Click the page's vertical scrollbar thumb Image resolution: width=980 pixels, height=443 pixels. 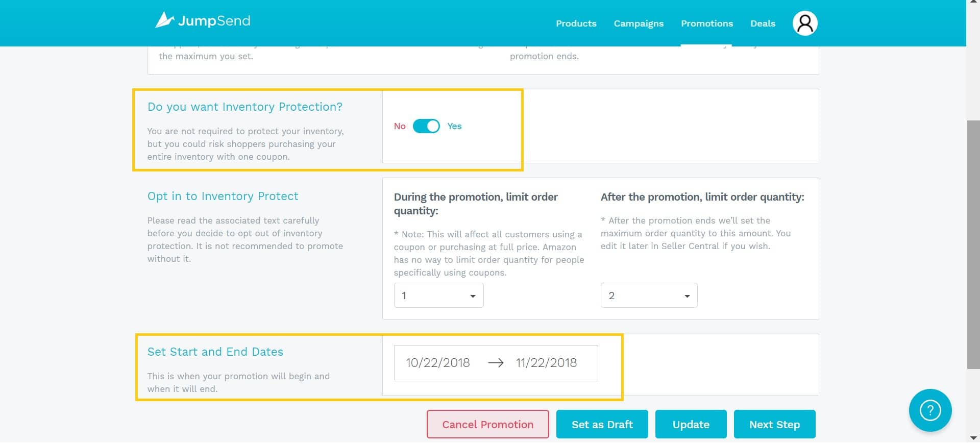[x=973, y=244]
